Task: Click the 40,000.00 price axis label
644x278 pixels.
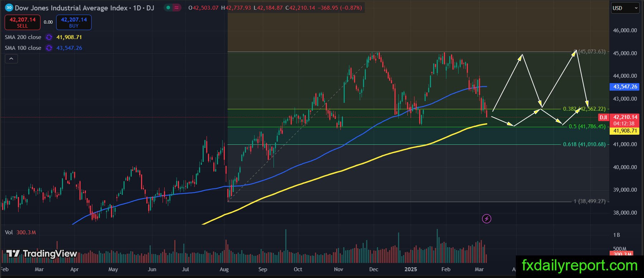Action: [625, 167]
